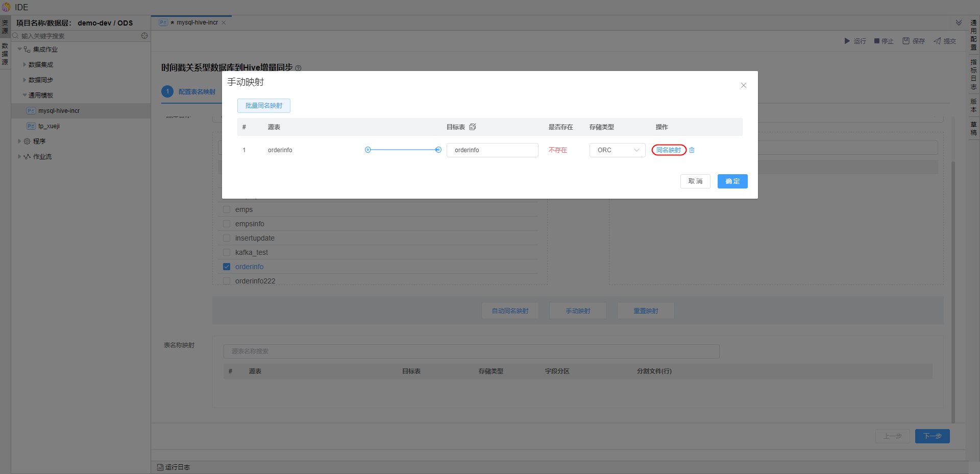Click the help icon next to page title
Image resolution: width=980 pixels, height=474 pixels.
(299, 68)
